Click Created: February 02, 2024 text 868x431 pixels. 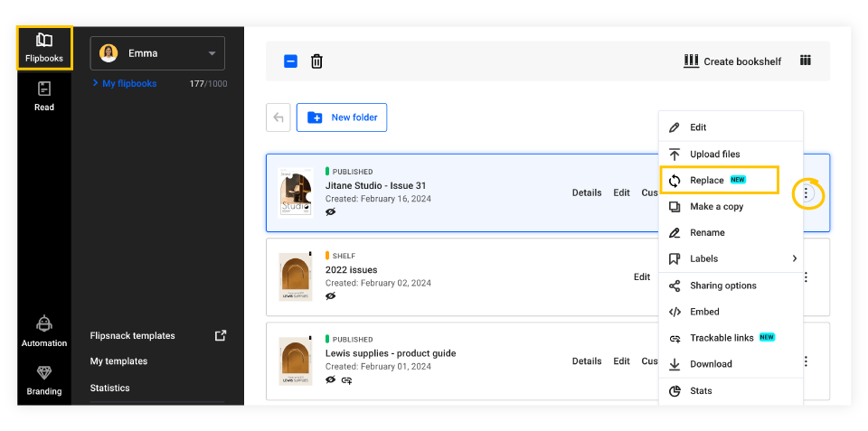pyautogui.click(x=378, y=283)
